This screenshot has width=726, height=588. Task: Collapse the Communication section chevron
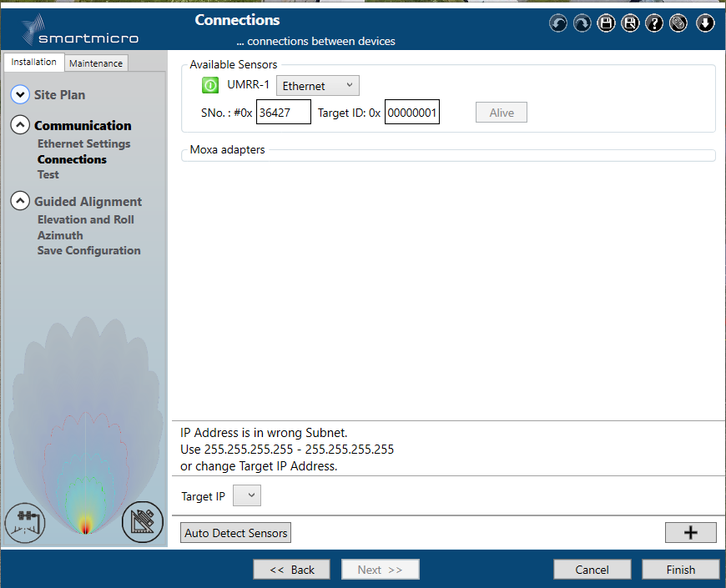[20, 125]
